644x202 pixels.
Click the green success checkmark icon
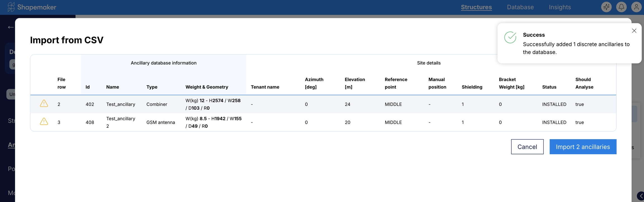(x=510, y=38)
